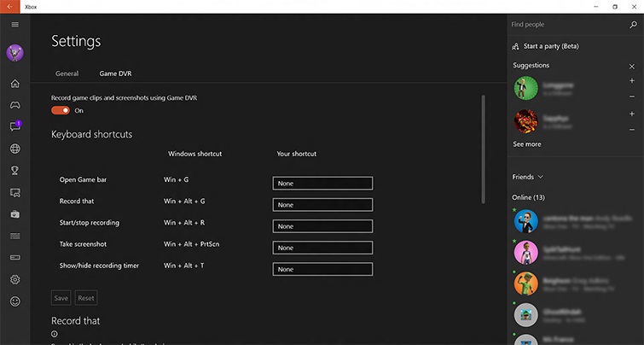This screenshot has height=345, width=644.
Task: Open the Store bag icon
Action: 15,214
